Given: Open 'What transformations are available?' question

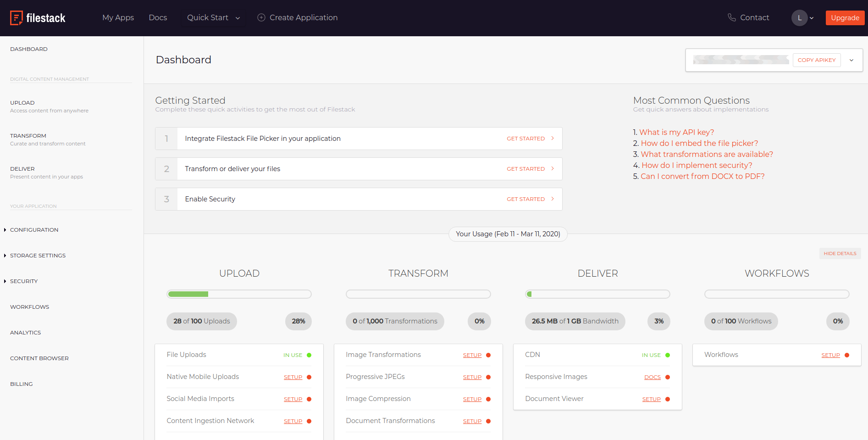Looking at the screenshot, I should (x=707, y=154).
